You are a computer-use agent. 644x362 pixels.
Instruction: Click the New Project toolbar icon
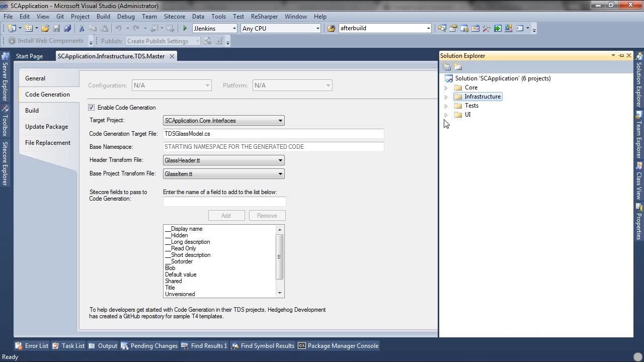tap(12, 29)
